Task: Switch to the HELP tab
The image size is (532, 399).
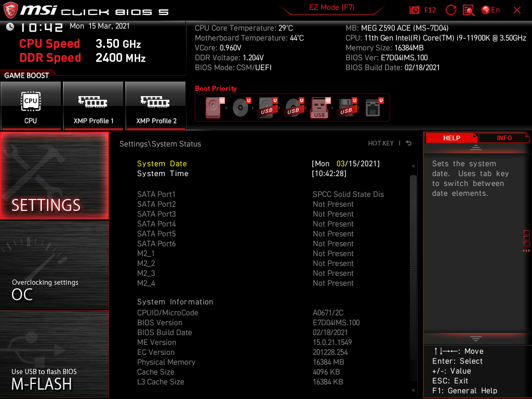Action: (451, 138)
